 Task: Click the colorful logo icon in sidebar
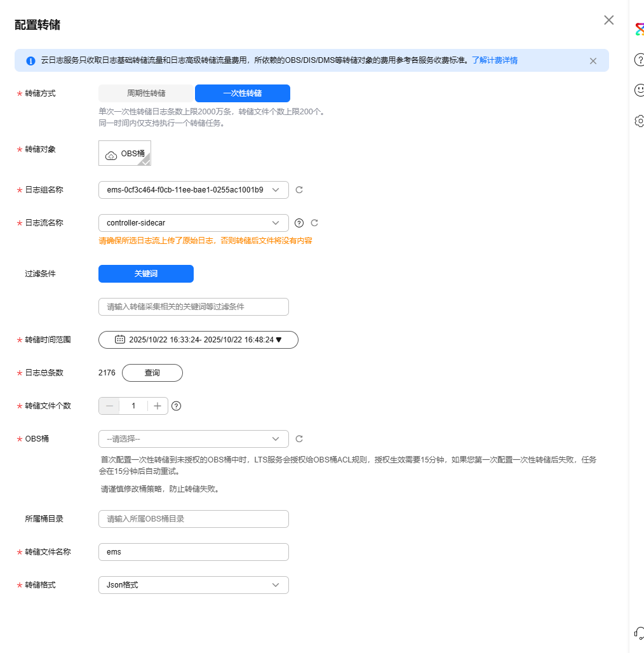640,29
